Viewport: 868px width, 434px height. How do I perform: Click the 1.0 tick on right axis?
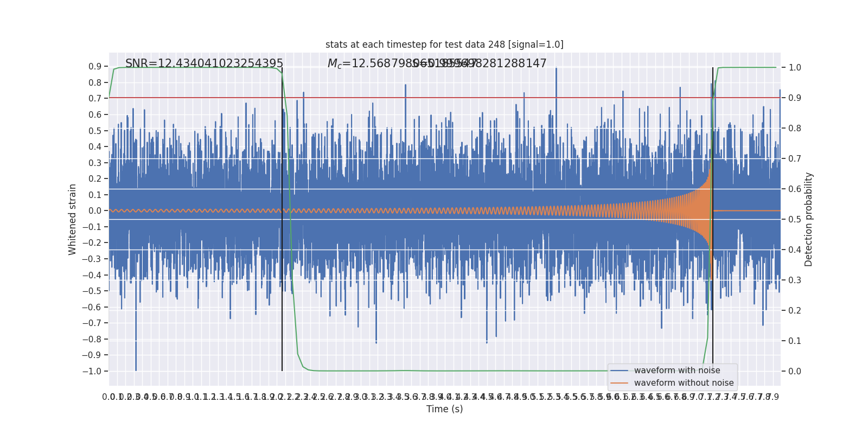tap(795, 68)
